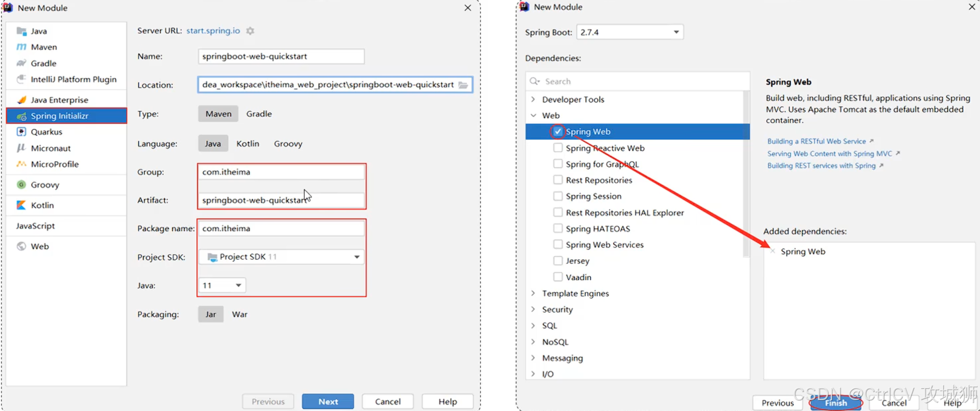The width and height of the screenshot is (980, 411).
Task: Click Previous in the dependencies dialog
Action: pos(778,403)
